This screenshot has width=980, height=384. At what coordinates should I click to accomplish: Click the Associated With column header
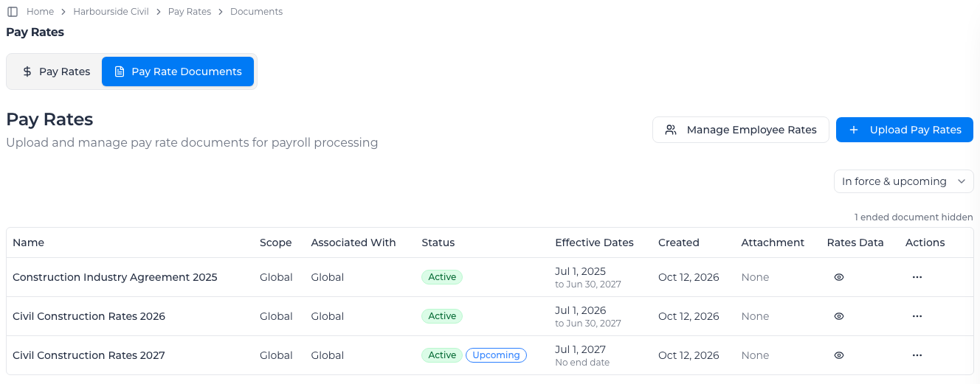[x=353, y=242]
